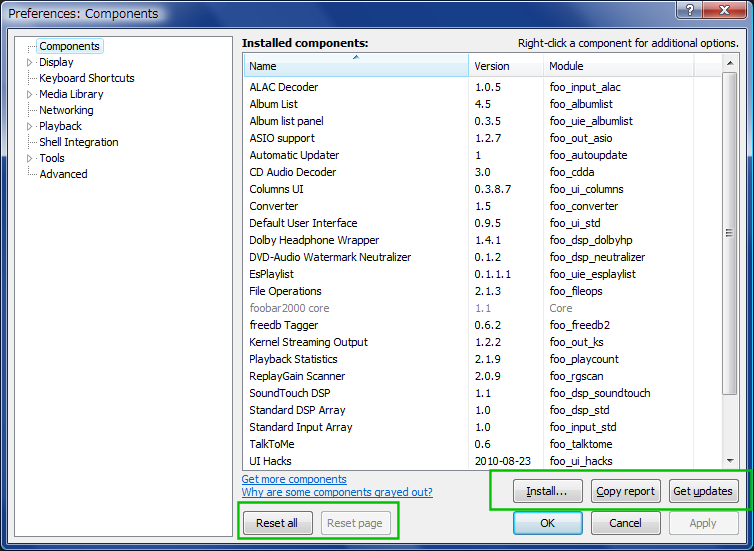Screen dimensions: 754x551
Task: Select the UI Hacks component row
Action: click(483, 461)
